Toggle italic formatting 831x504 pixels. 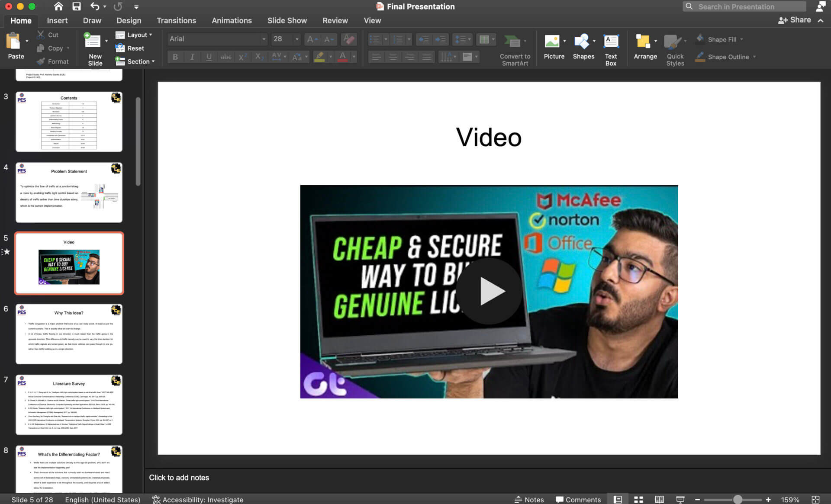pyautogui.click(x=192, y=57)
